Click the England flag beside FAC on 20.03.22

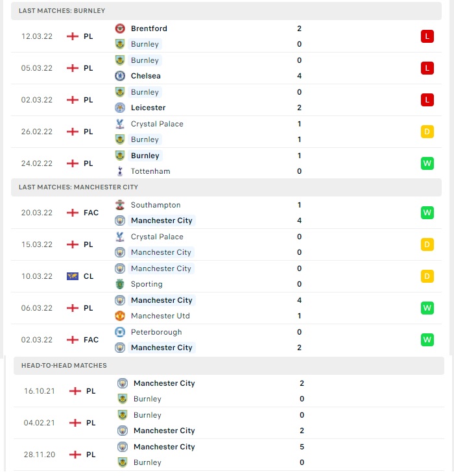pos(73,213)
